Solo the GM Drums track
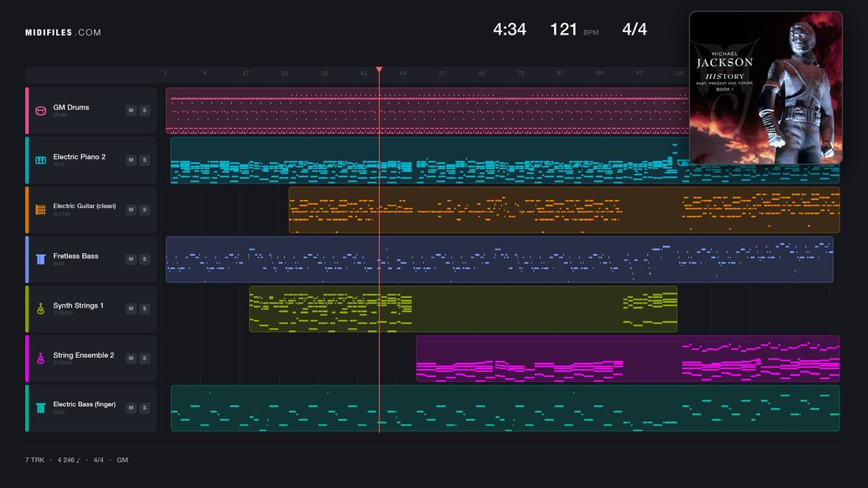 (144, 110)
